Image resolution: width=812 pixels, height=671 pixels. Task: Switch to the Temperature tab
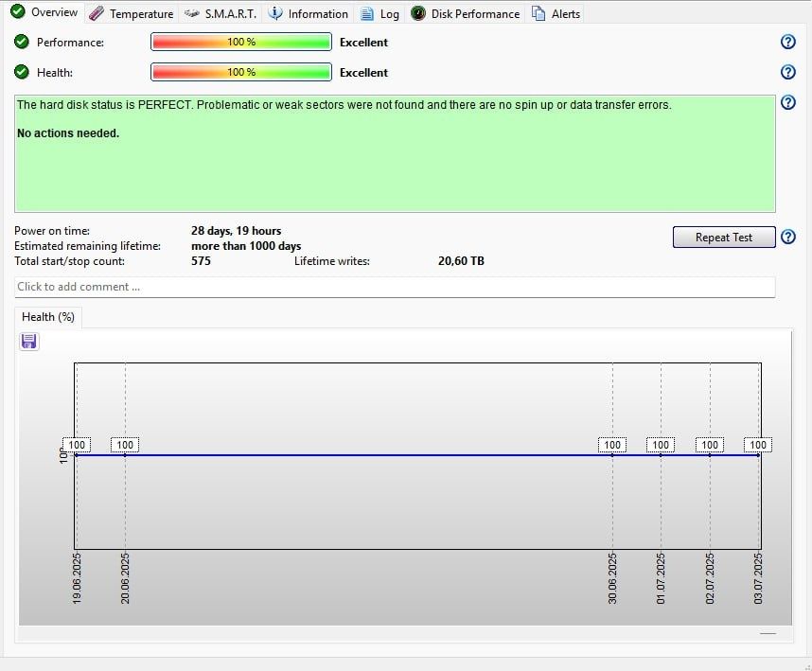(x=131, y=14)
